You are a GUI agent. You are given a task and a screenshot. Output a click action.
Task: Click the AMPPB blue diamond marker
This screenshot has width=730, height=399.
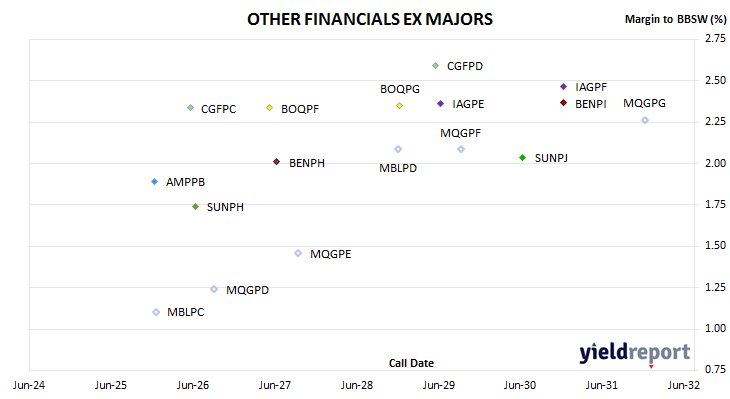point(155,182)
